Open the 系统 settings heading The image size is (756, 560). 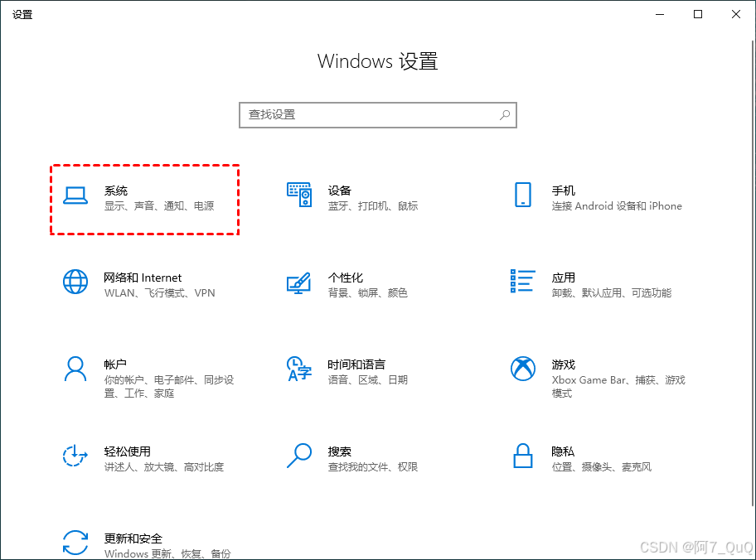coord(116,191)
